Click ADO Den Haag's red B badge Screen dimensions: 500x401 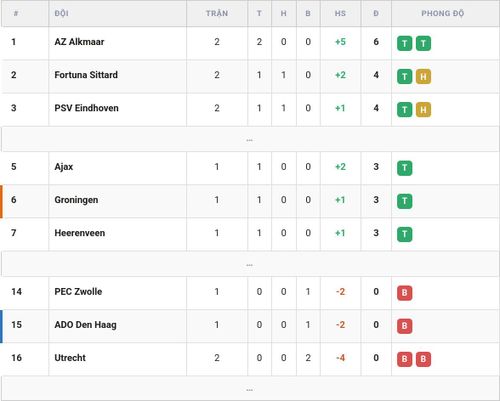(404, 326)
